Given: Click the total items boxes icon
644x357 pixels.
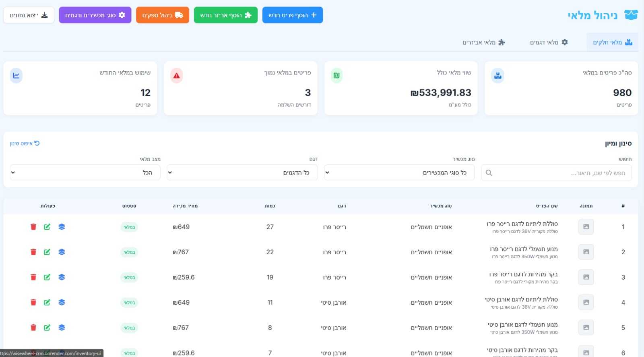Looking at the screenshot, I should pyautogui.click(x=497, y=76).
